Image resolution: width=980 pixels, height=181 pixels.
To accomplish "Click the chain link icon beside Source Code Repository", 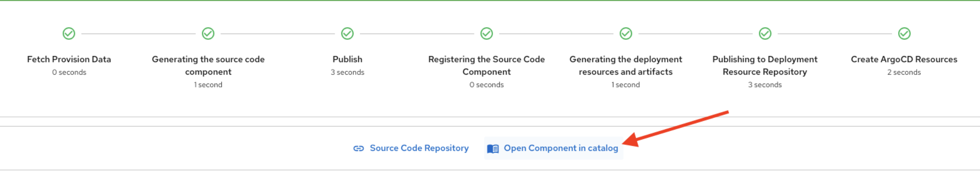I will (359, 149).
